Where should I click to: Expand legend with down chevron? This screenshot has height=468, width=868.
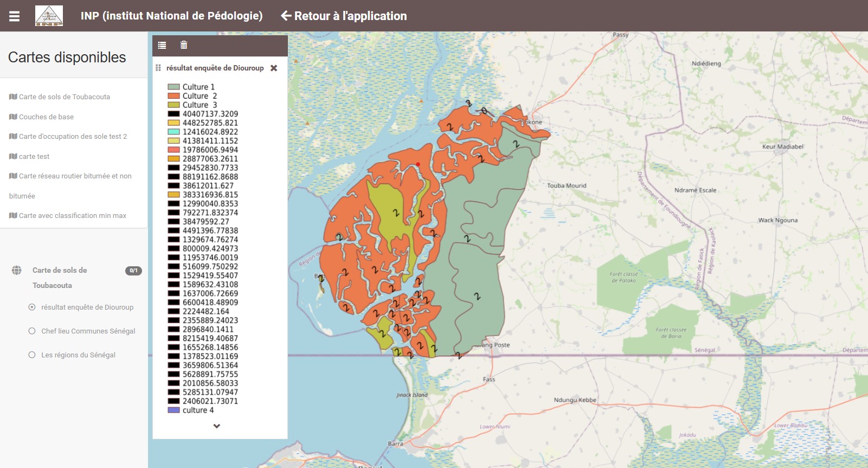(x=217, y=426)
